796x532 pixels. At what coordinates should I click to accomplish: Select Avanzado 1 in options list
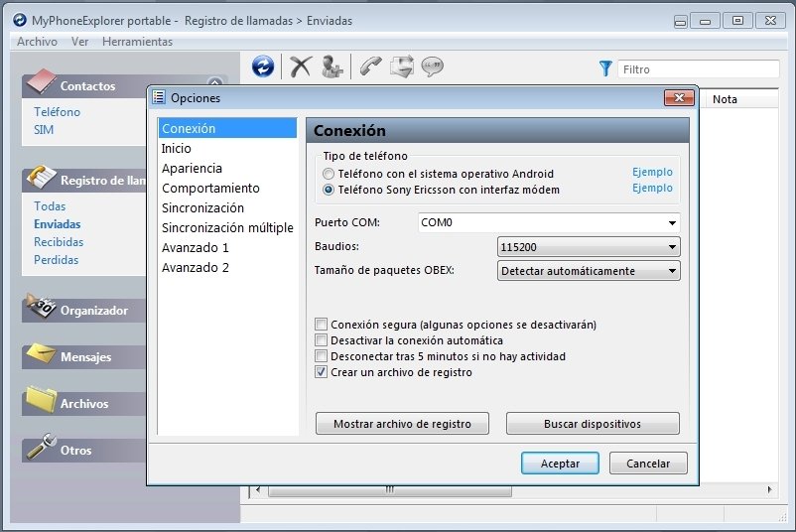227,248
